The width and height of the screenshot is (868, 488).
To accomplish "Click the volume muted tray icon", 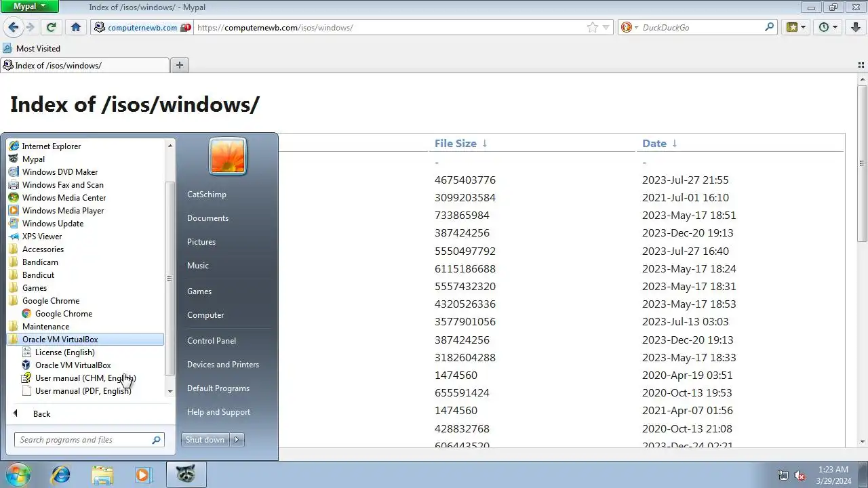I will pos(800,475).
